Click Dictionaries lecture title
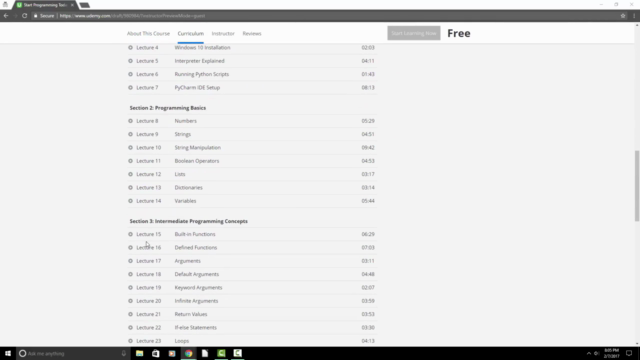 (x=189, y=187)
